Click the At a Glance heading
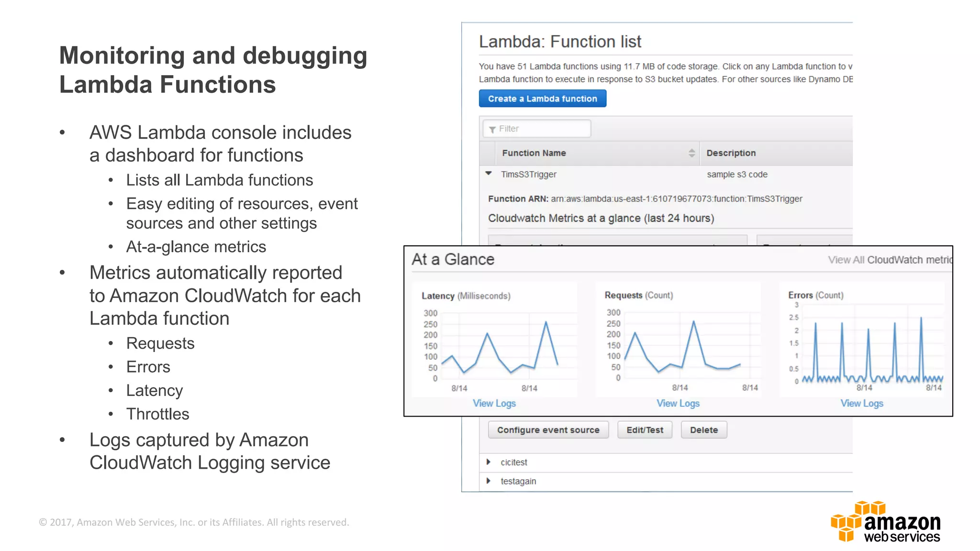The width and height of the screenshot is (980, 551). (x=453, y=259)
